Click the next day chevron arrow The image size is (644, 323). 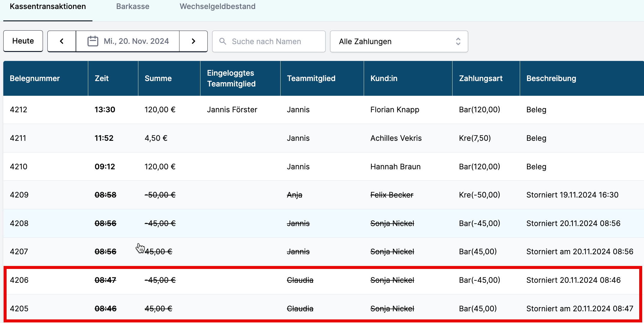[194, 41]
